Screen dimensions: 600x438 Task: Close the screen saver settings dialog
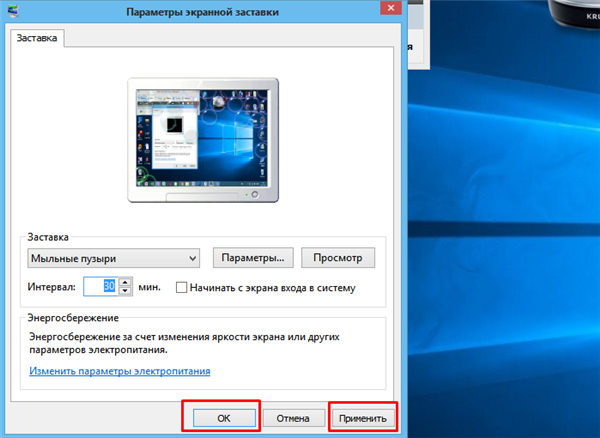pos(391,8)
